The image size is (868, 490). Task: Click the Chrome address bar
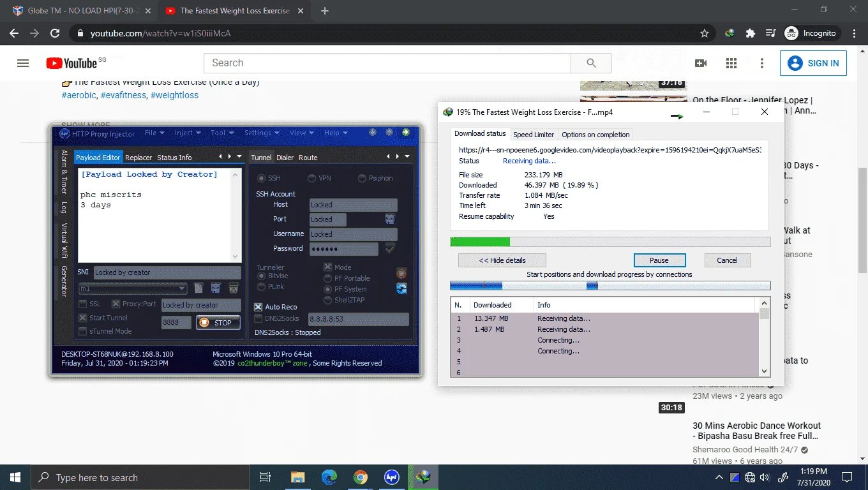click(391, 33)
